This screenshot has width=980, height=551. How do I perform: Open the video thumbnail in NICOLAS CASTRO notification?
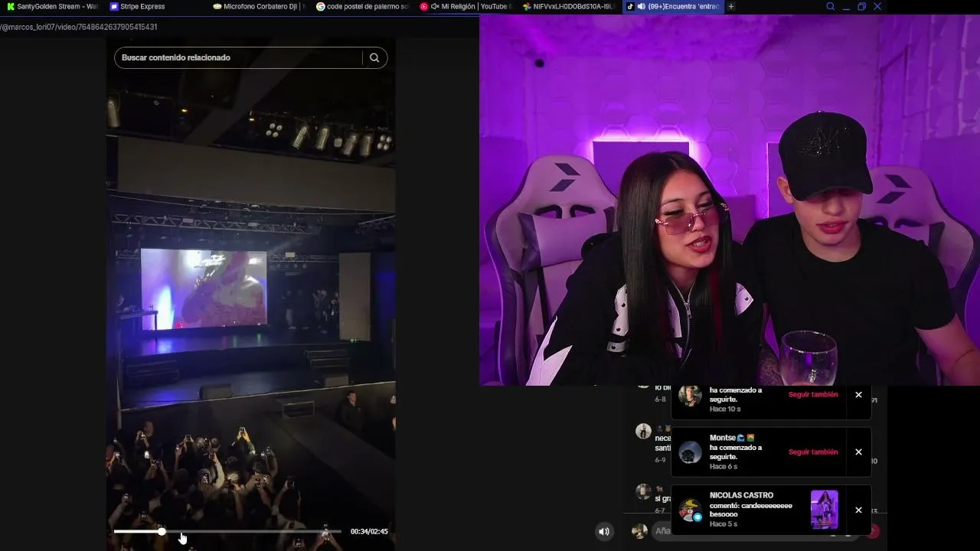[825, 510]
